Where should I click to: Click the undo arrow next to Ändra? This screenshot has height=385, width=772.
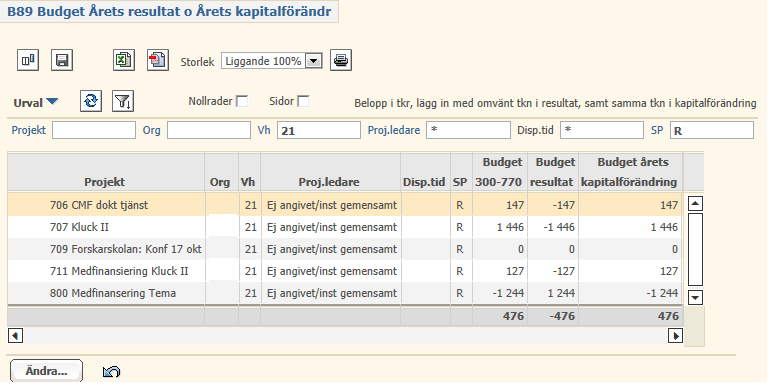click(112, 372)
